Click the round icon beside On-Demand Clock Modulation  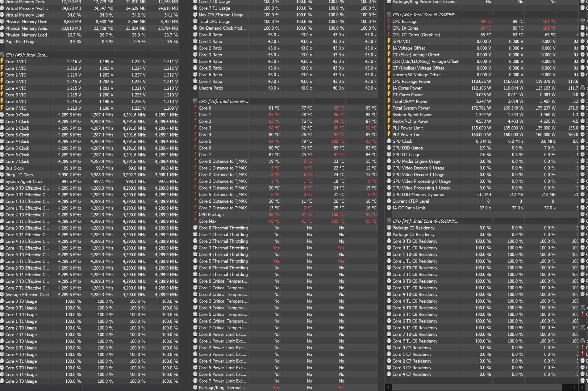click(x=195, y=28)
